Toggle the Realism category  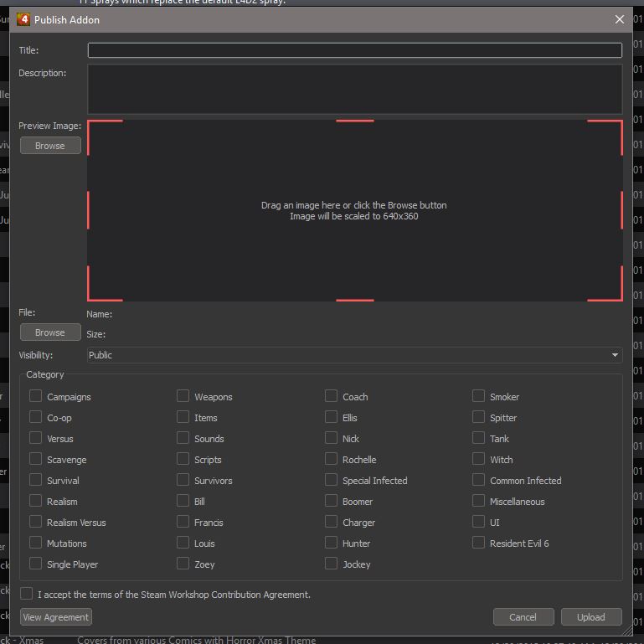35,501
